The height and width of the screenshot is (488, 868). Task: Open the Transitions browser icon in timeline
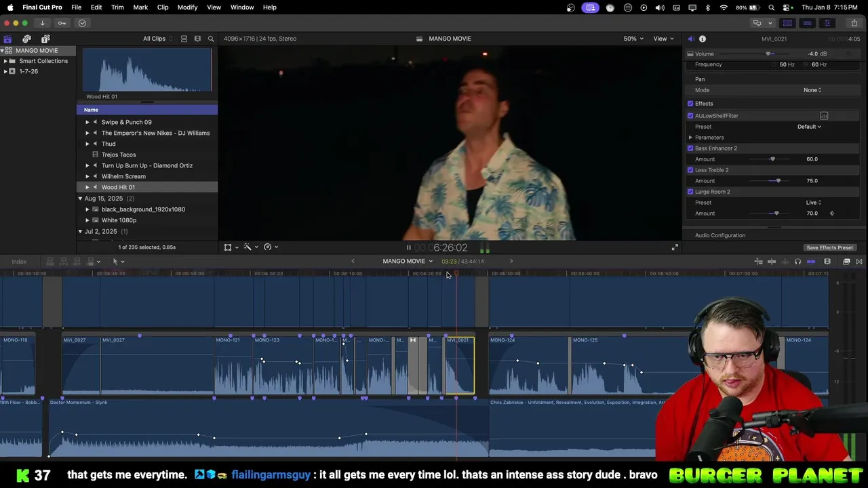(x=859, y=262)
